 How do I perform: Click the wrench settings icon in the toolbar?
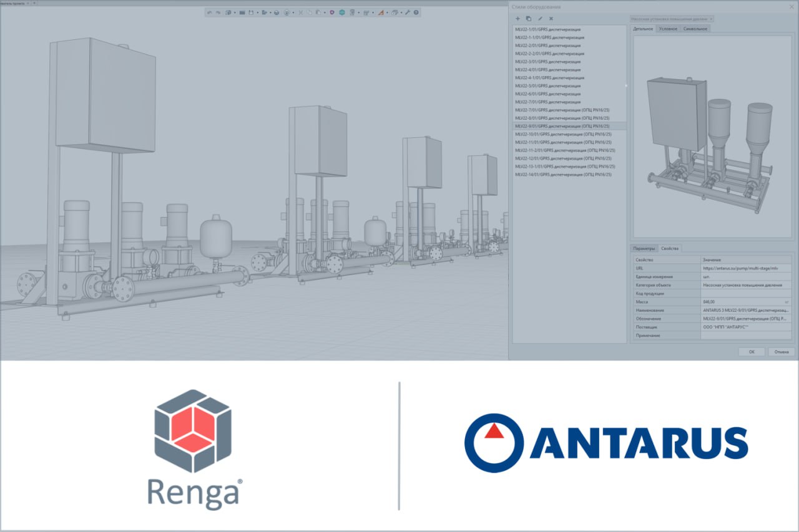[408, 12]
